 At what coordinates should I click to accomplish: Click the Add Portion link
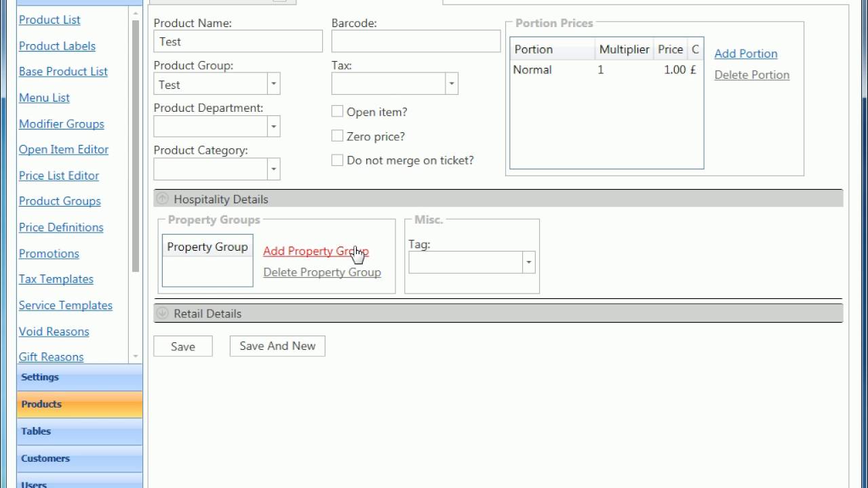tap(746, 54)
